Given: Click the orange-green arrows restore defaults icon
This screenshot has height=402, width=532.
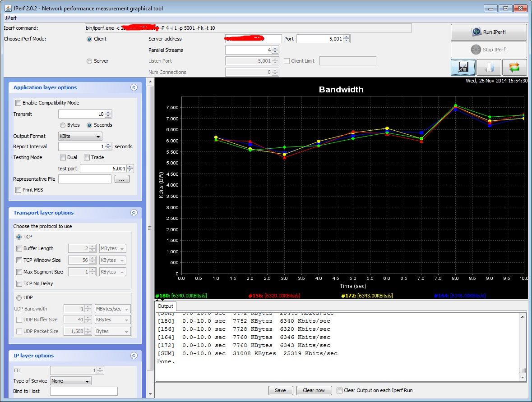Looking at the screenshot, I should (x=514, y=67).
